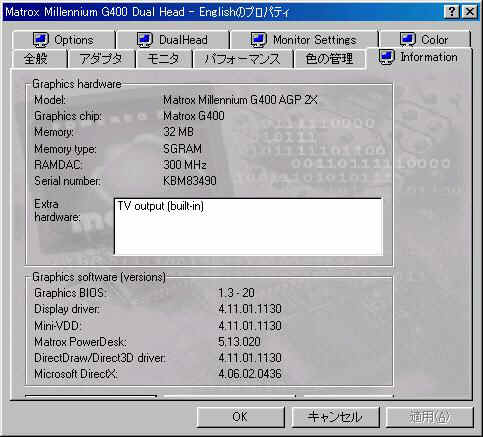This screenshot has height=437, width=483.
Task: Close the properties dialog window
Action: [x=470, y=12]
